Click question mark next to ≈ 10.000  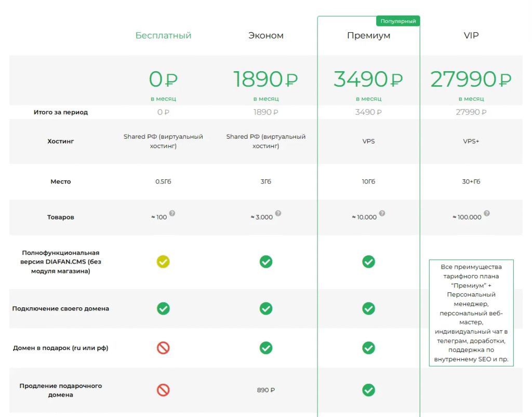(382, 213)
